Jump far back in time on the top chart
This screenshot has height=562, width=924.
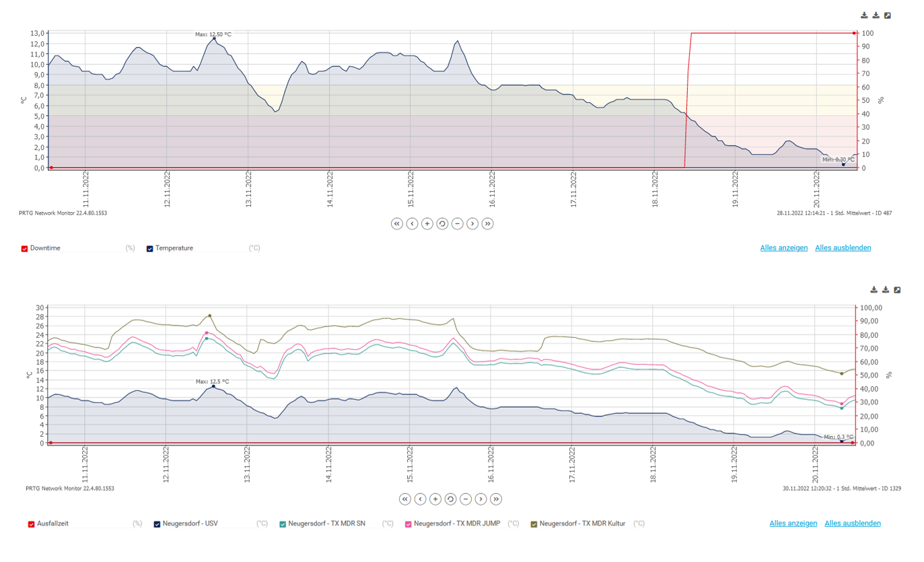(x=396, y=223)
